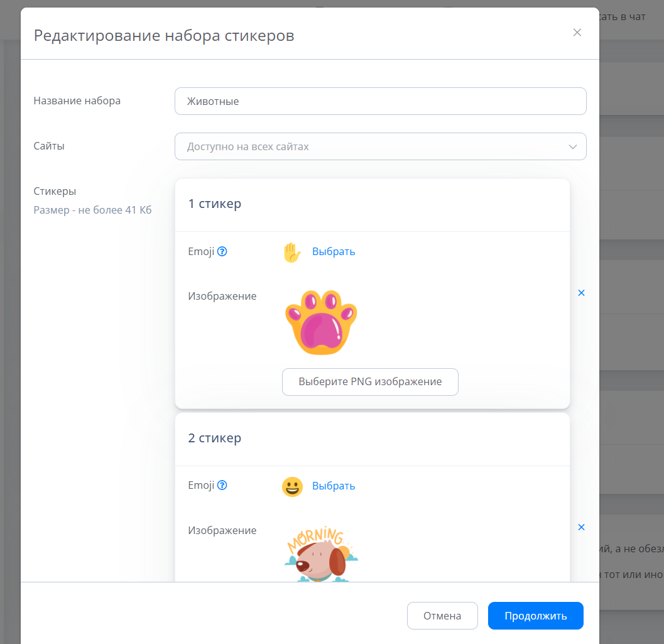Click the Размер - не более 41 Кб hint
Image resolution: width=664 pixels, height=644 pixels.
[93, 210]
